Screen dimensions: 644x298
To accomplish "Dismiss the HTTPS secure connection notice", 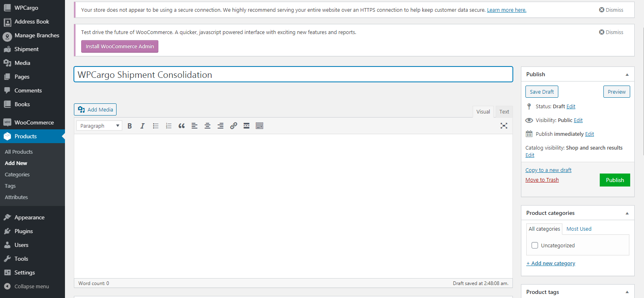I will point(611,10).
